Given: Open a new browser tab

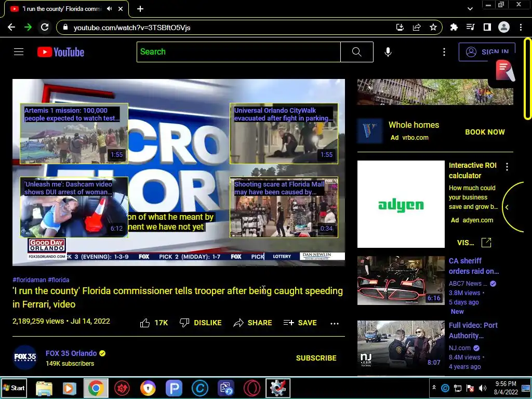Looking at the screenshot, I should pos(140,9).
